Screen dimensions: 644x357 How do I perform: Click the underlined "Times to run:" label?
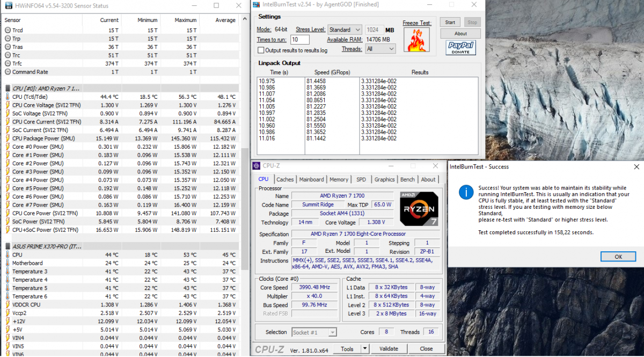[272, 39]
